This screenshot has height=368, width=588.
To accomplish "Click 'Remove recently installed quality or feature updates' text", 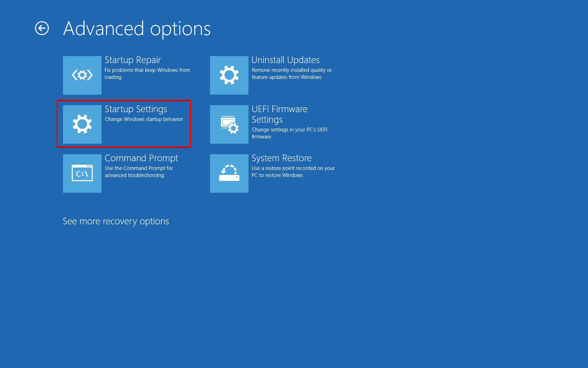I will coord(292,74).
